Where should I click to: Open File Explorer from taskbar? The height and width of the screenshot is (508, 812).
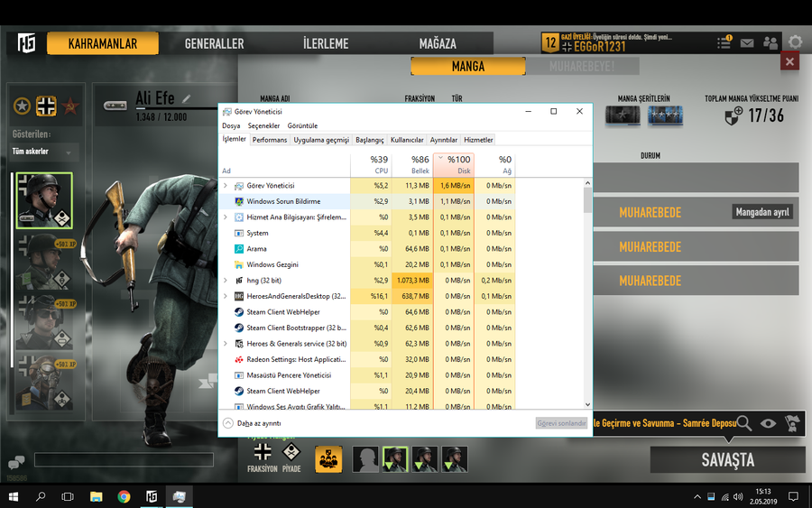96,496
